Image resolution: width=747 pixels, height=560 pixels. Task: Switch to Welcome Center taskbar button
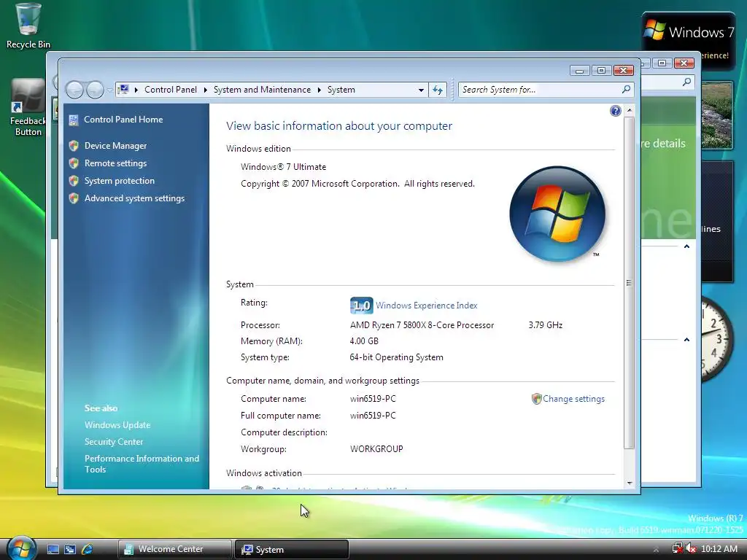[x=175, y=549]
